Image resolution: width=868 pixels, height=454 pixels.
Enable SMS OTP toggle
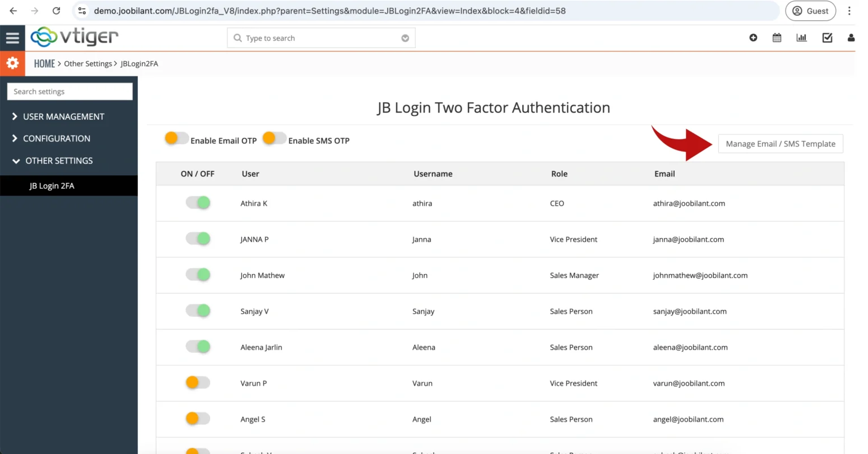click(x=274, y=138)
